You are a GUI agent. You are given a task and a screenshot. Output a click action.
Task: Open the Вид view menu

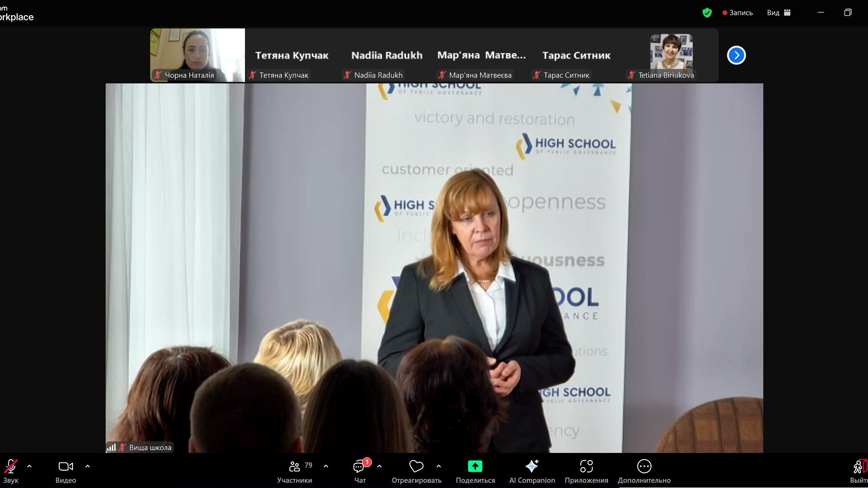[x=778, y=13]
